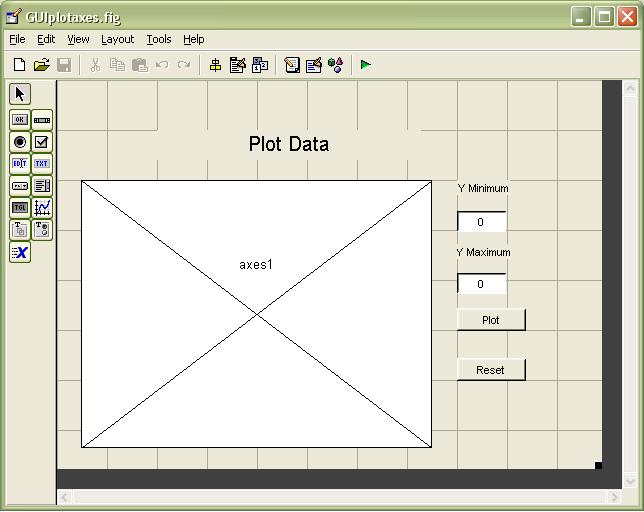Image resolution: width=644 pixels, height=512 pixels.
Task: Open the Align Objects tool
Action: coord(215,65)
